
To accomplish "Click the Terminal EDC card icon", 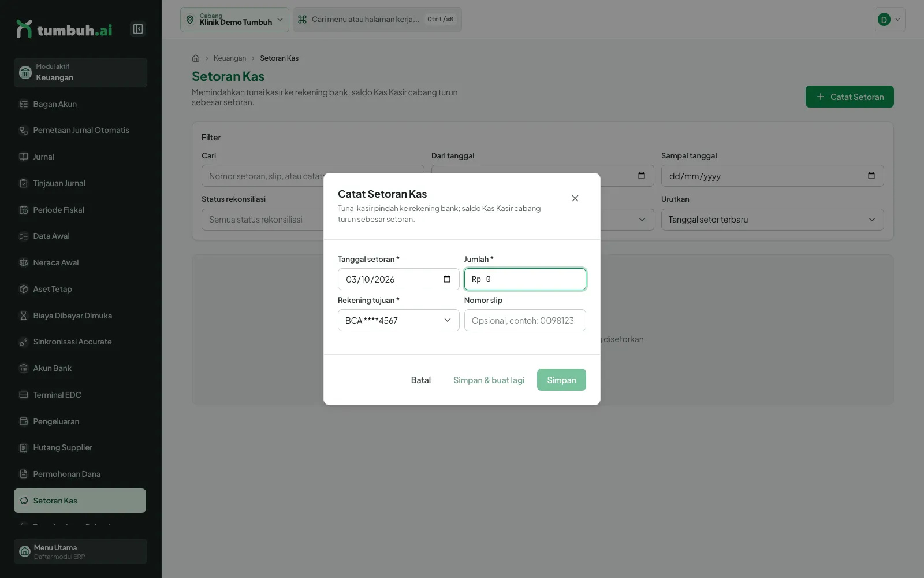I will 24,395.
